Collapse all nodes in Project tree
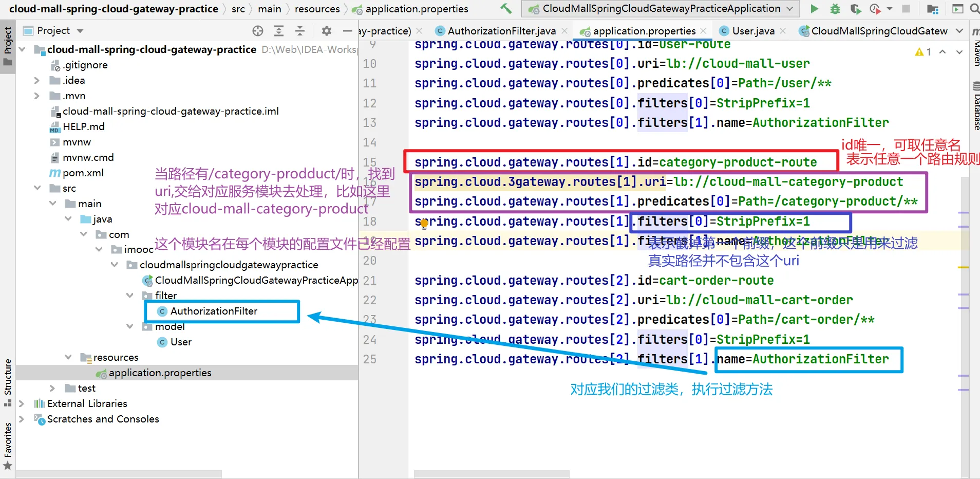This screenshot has height=479, width=980. click(x=300, y=31)
